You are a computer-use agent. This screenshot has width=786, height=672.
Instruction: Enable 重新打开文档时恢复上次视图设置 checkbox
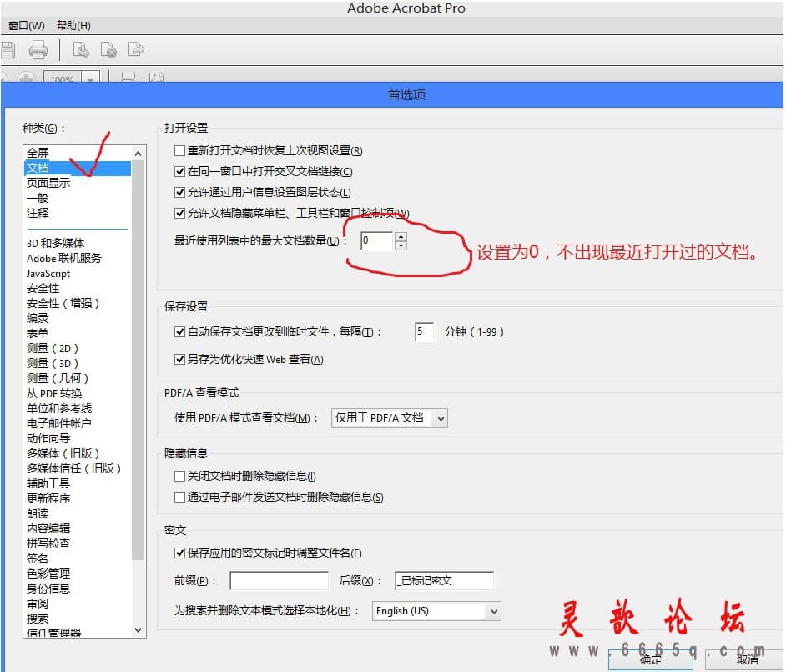pyautogui.click(x=179, y=150)
